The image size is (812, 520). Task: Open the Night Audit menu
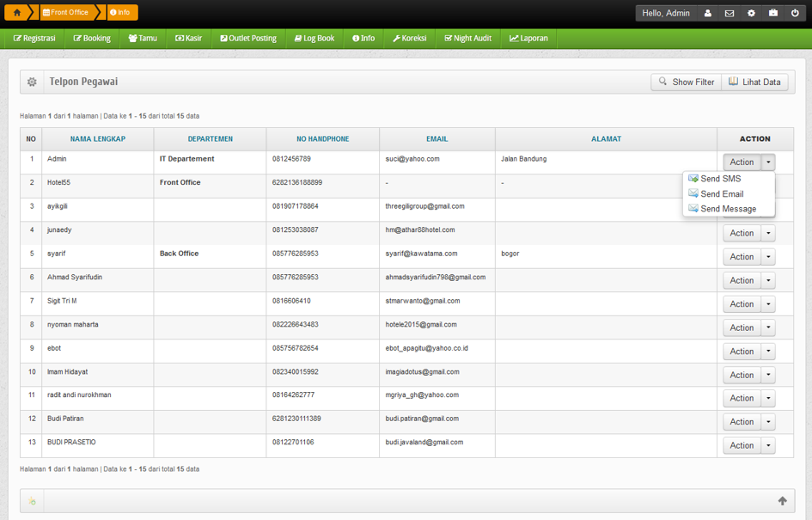[x=468, y=39]
